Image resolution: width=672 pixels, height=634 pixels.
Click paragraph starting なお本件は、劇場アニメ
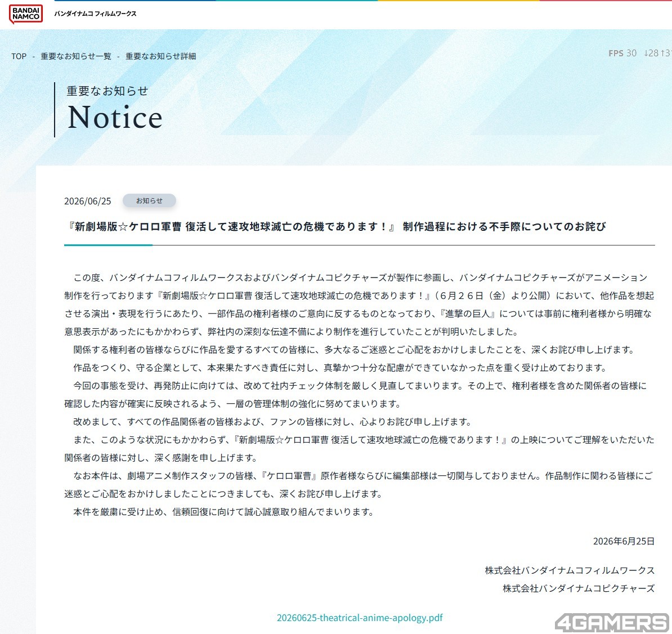coord(360,485)
